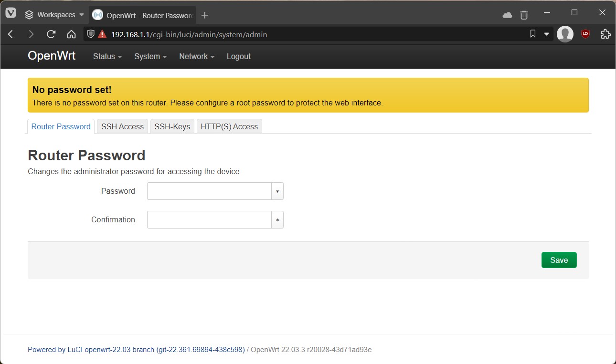
Task: Reload the current page
Action: [x=51, y=34]
